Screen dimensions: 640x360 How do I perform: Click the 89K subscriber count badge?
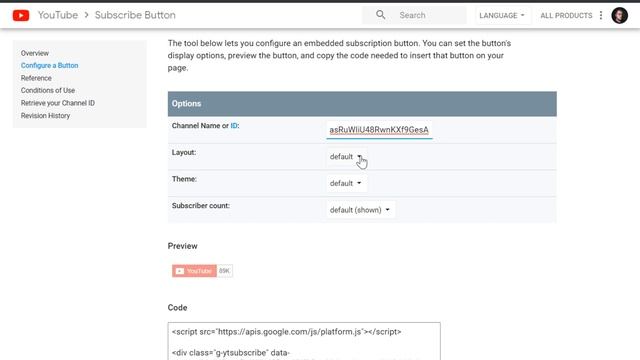point(224,271)
